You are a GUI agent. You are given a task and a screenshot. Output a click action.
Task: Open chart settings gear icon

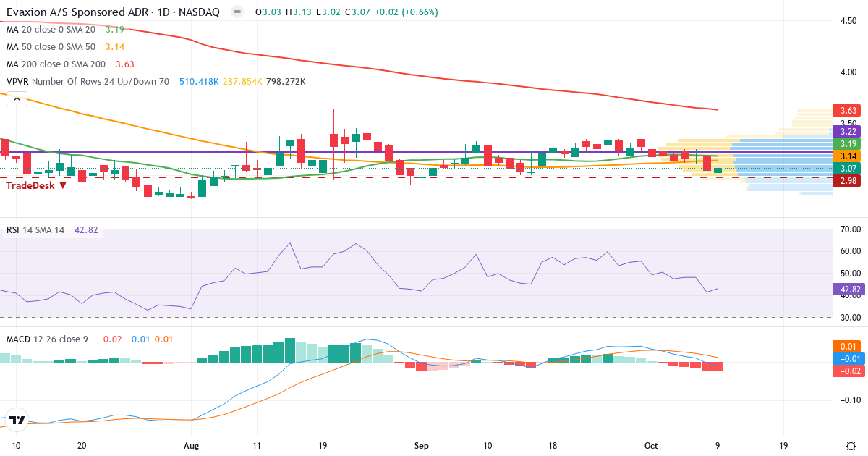(851, 444)
